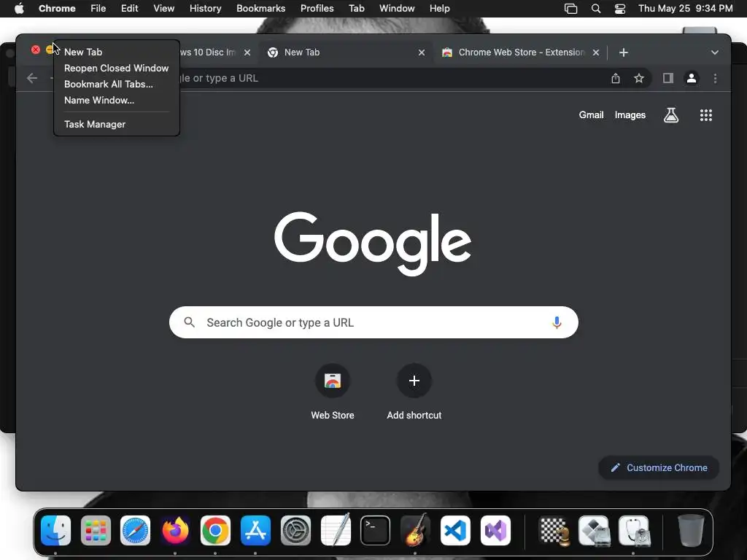747x560 pixels.
Task: Open the Chrome application menu
Action: (57, 9)
